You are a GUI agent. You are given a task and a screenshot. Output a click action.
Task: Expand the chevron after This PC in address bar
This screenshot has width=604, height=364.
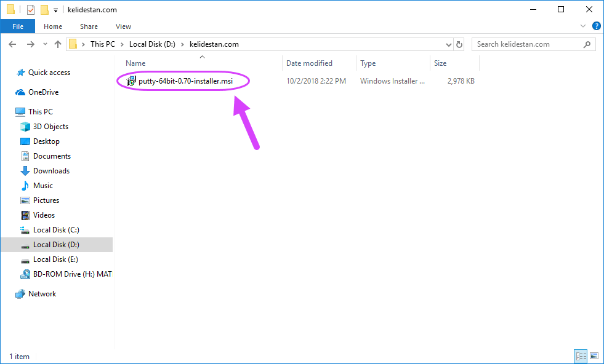coord(122,44)
